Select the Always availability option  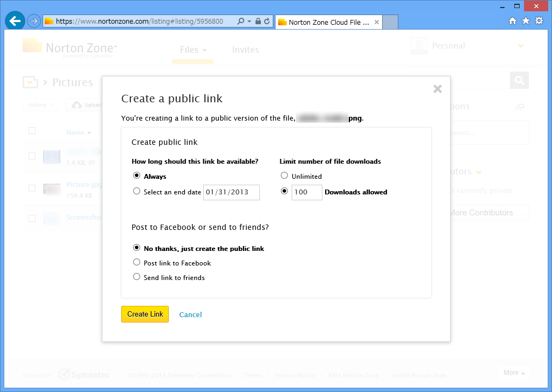point(136,176)
